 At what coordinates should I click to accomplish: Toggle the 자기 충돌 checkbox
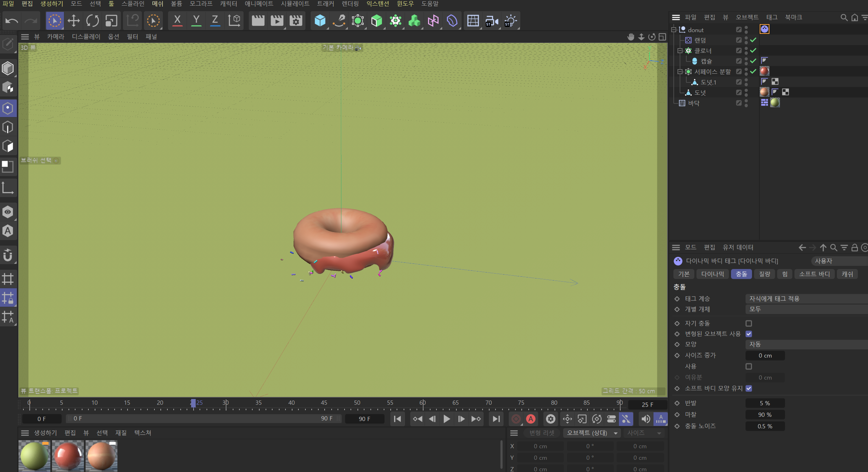coord(748,323)
